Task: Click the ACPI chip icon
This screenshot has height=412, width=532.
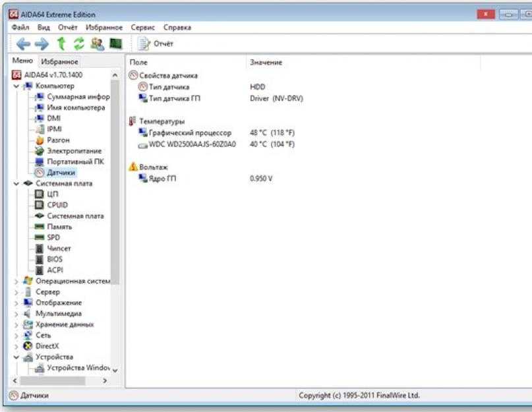Action: [x=40, y=270]
